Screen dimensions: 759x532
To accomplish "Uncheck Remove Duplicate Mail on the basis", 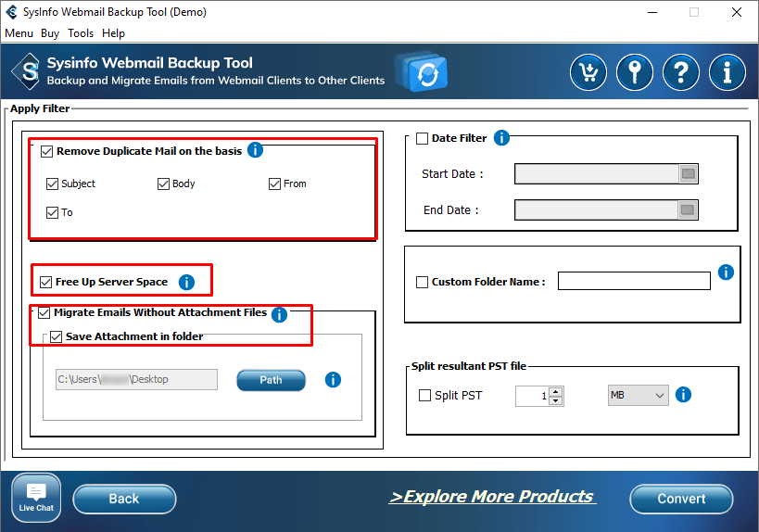I will pyautogui.click(x=46, y=151).
